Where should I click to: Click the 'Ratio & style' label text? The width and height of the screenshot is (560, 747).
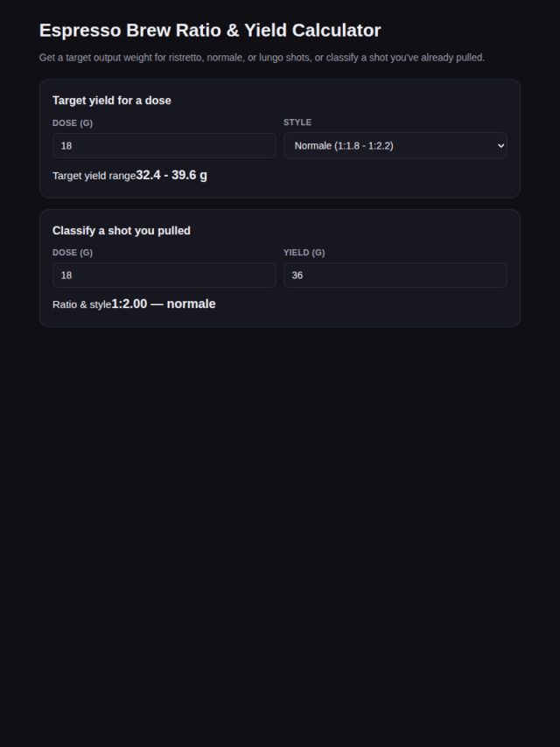(x=81, y=304)
